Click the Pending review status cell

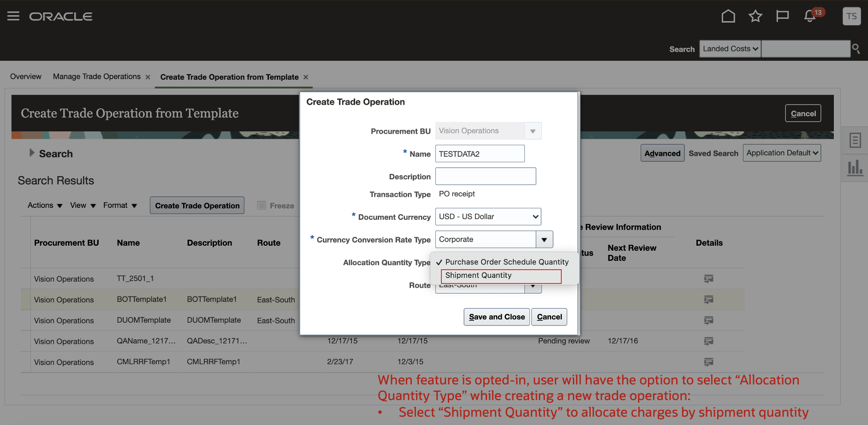(x=564, y=341)
